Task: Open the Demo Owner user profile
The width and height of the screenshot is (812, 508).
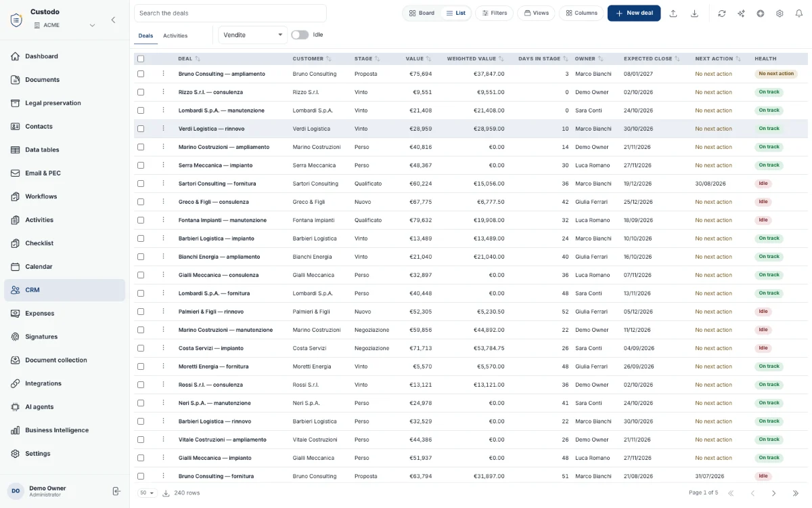Action: pos(47,491)
